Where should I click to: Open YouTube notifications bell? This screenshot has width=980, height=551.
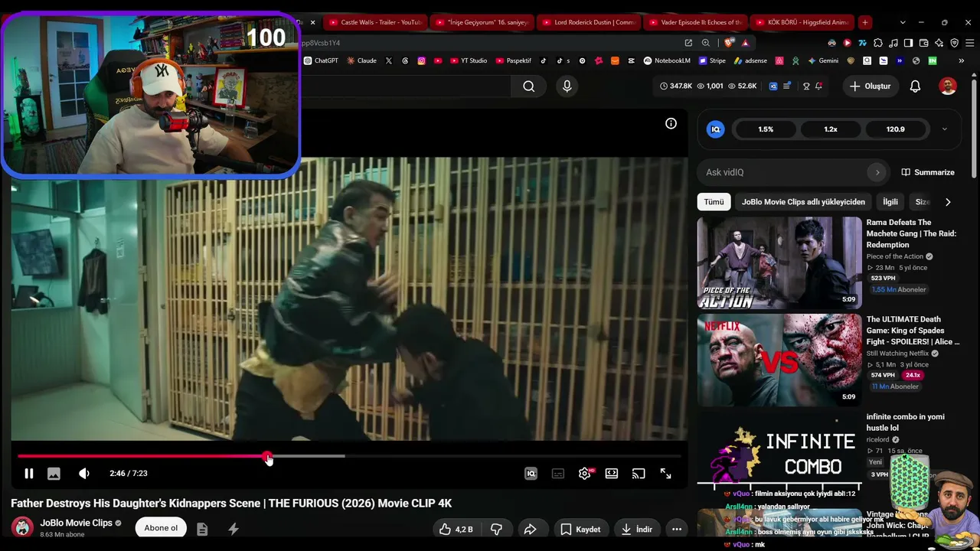[x=915, y=86]
